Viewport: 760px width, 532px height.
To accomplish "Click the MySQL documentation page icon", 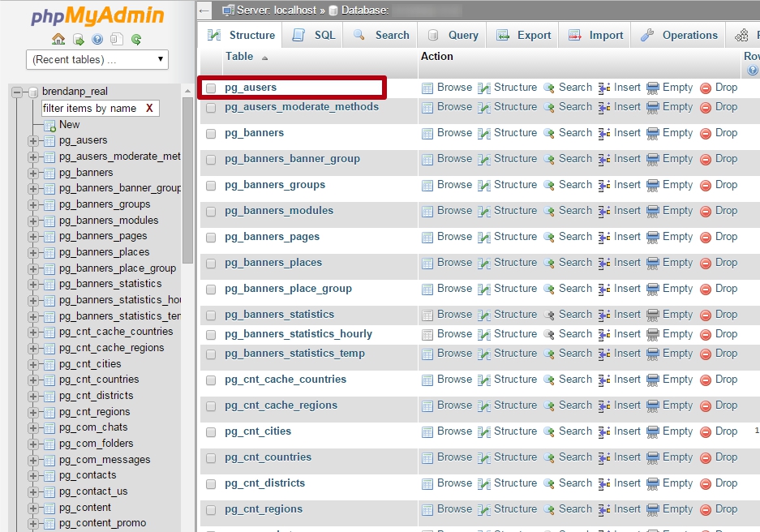I will [x=116, y=40].
